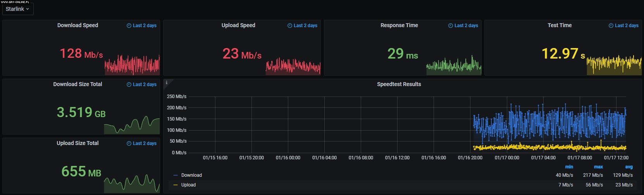Click the clock icon in Upload Size Total panel
Screen dimensions: 644x195
(129, 143)
